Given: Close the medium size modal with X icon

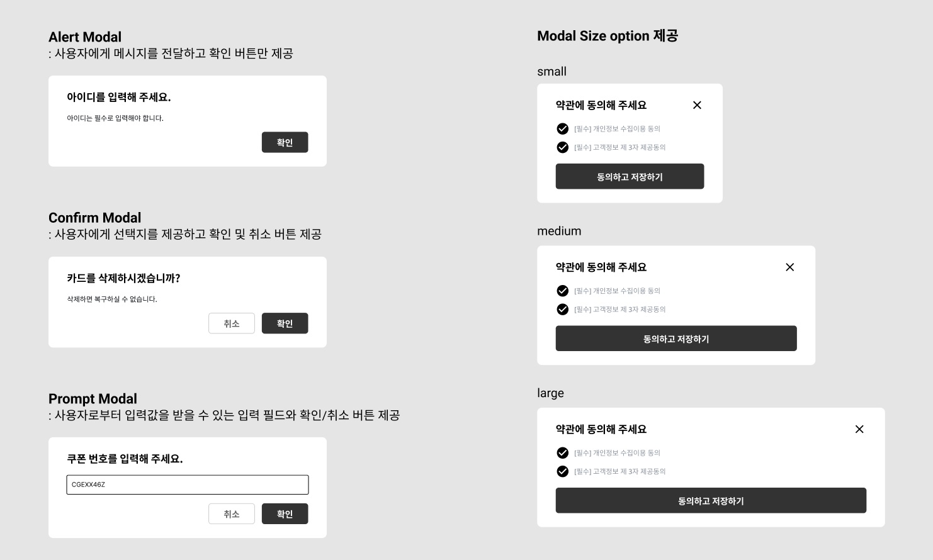Looking at the screenshot, I should point(789,267).
